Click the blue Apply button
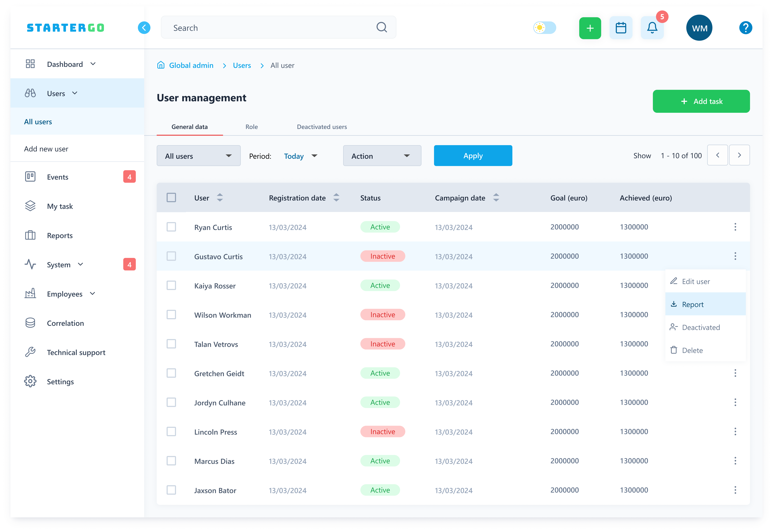Screen dimensions: 773x532 [473, 156]
